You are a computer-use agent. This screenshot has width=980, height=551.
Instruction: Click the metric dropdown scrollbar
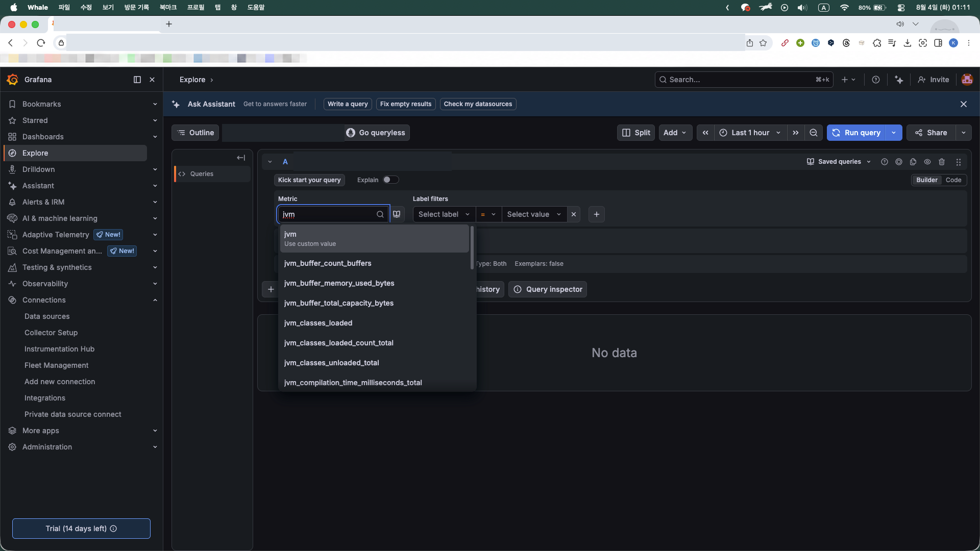pos(472,248)
